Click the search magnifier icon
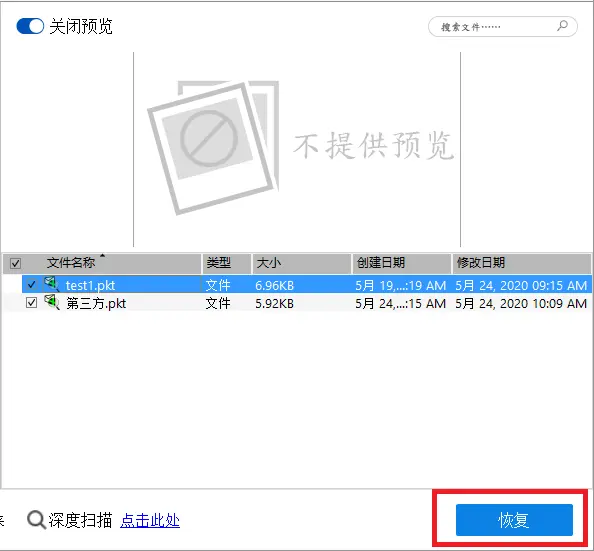The image size is (594, 551). pyautogui.click(x=563, y=26)
